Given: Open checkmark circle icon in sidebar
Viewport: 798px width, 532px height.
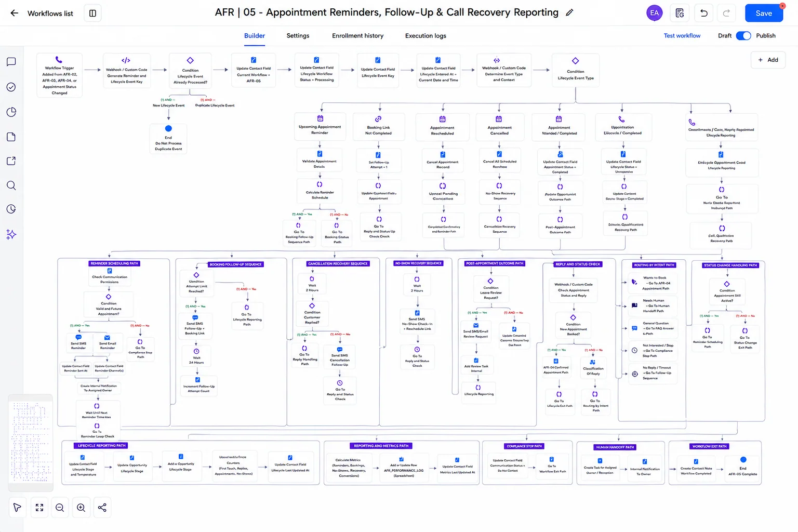Looking at the screenshot, I should (x=11, y=87).
